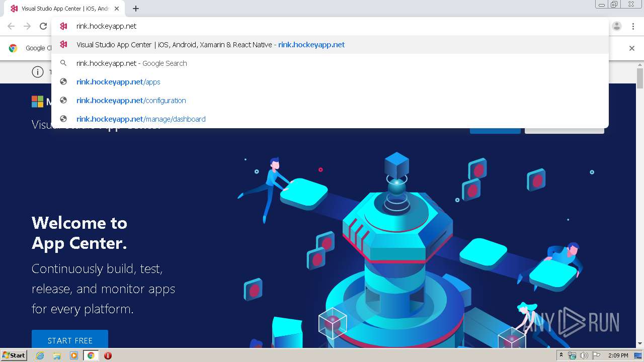
Task: Open the Windows Start menu
Action: coord(14,355)
